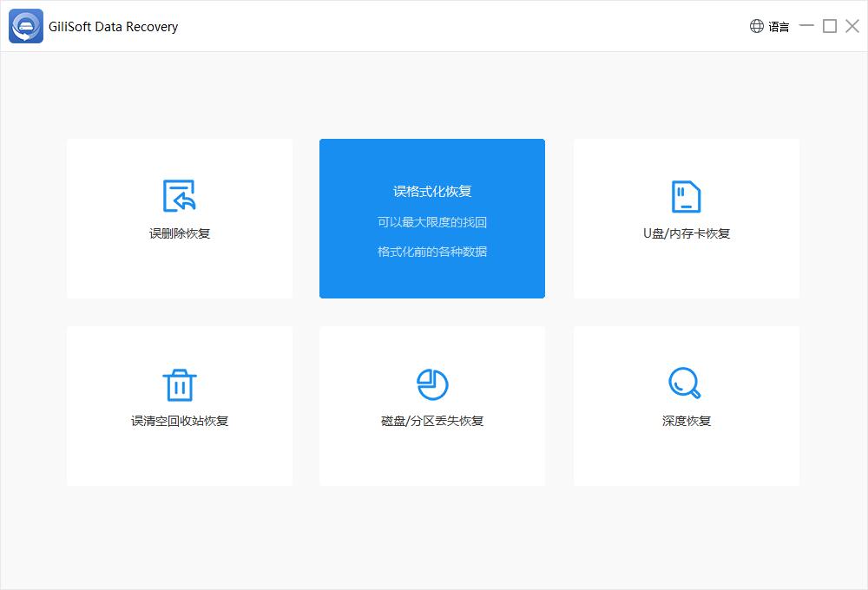This screenshot has width=868, height=590.
Task: Click the description text 可以最大限度的找回
Action: (432, 222)
